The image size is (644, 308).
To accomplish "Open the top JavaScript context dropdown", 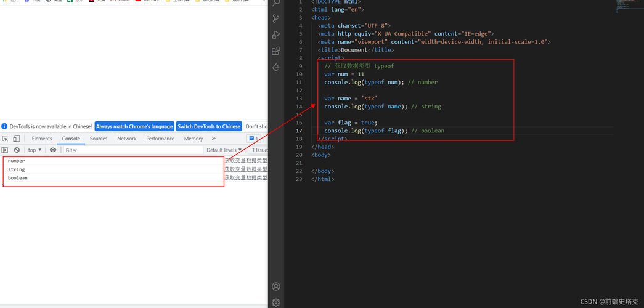I will click(35, 150).
